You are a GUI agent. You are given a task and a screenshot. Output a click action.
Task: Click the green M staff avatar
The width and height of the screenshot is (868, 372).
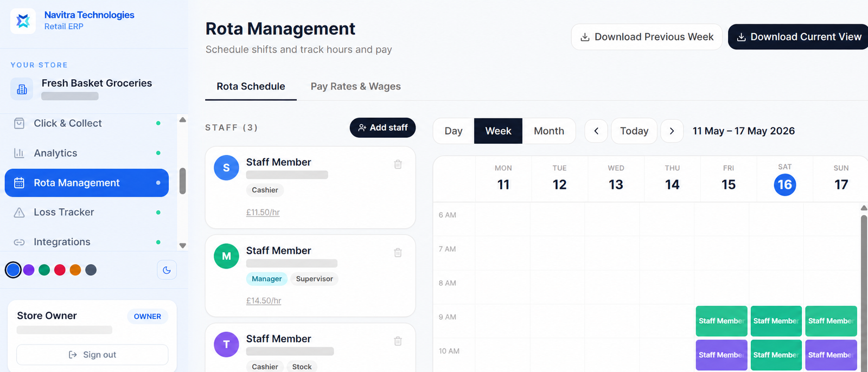point(226,256)
